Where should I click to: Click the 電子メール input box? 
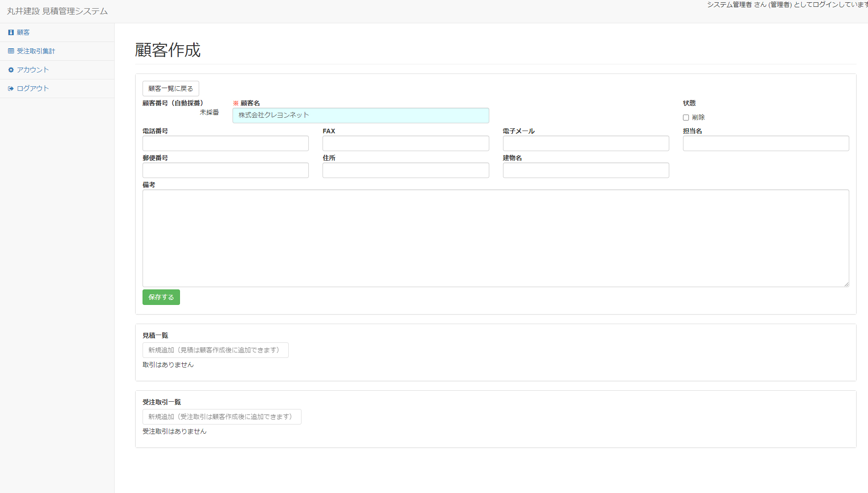pyautogui.click(x=586, y=143)
